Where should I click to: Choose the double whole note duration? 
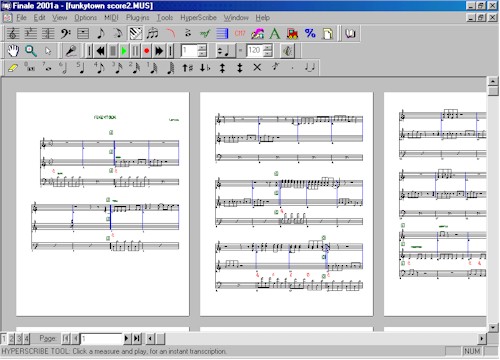(x=30, y=68)
